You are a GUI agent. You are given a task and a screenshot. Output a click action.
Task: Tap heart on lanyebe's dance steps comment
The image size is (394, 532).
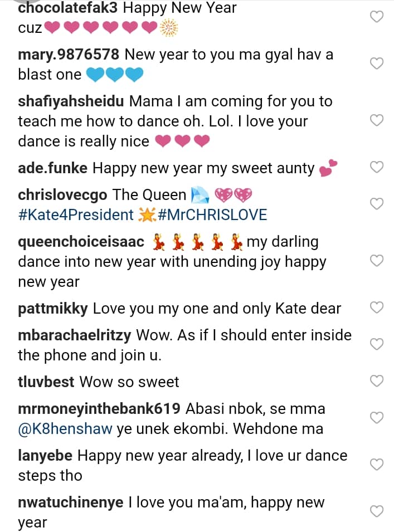pyautogui.click(x=377, y=465)
